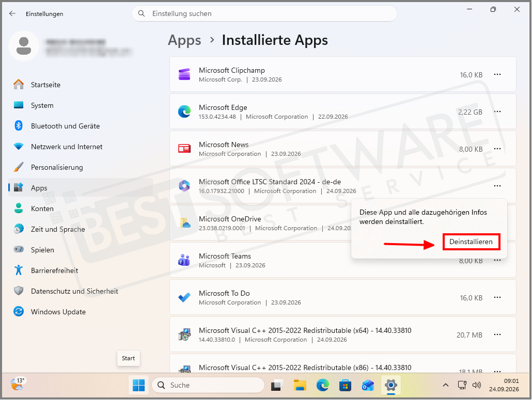The height and width of the screenshot is (400, 532).
Task: Open the Windows Start button
Action: 138,385
